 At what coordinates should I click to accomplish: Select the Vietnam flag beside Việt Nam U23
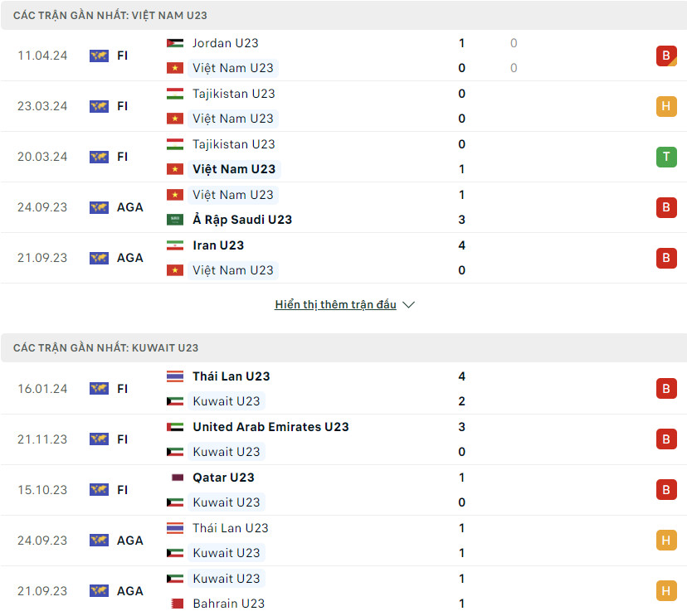tap(177, 68)
